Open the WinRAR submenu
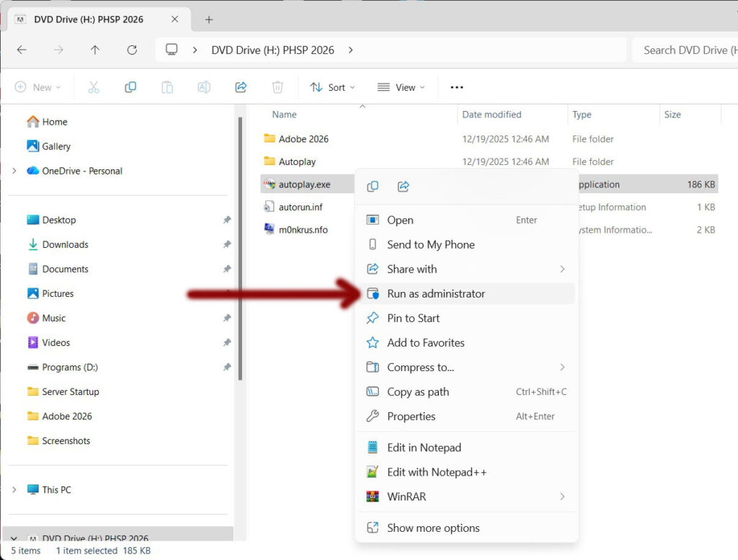The height and width of the screenshot is (560, 738). (406, 497)
